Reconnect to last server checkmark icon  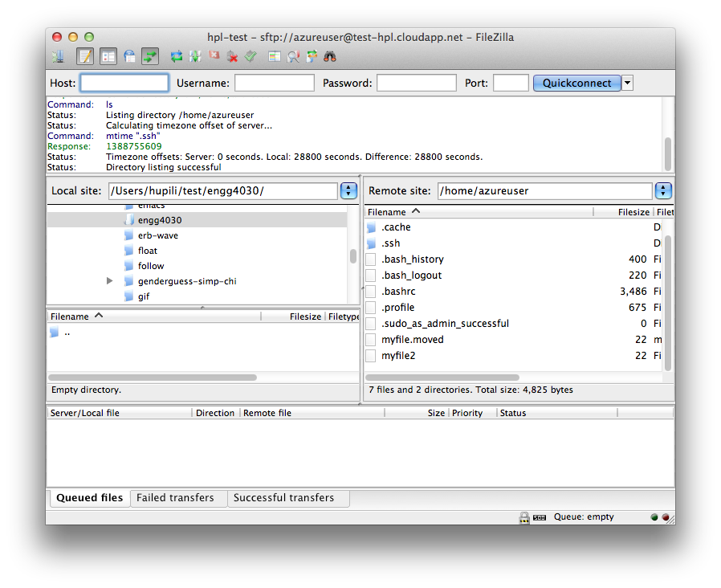coord(251,56)
